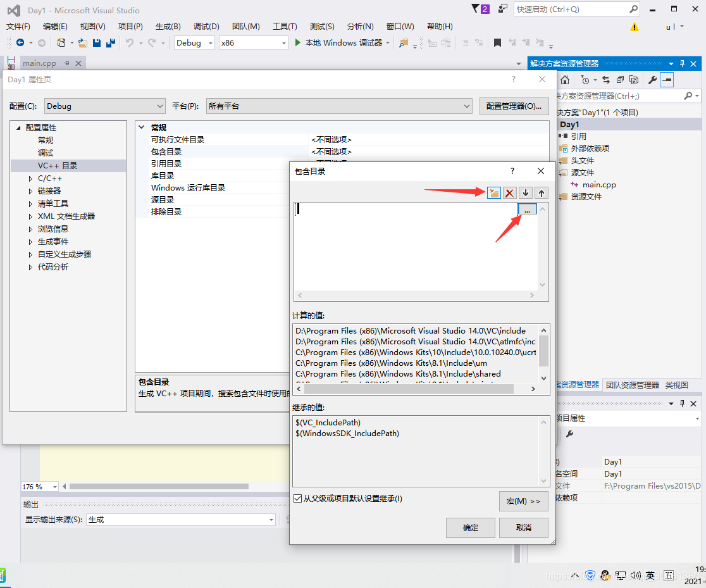706x588 pixels.
Task: Pin the Solution Explorer panel with its pushpin
Action: (x=682, y=63)
